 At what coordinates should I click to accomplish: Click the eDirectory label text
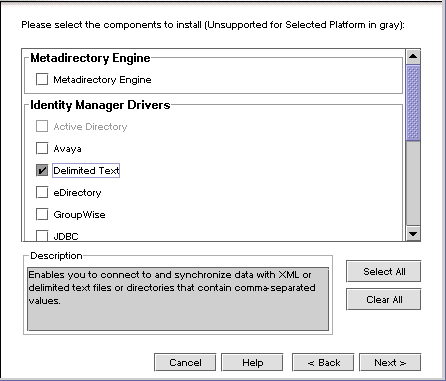[77, 193]
